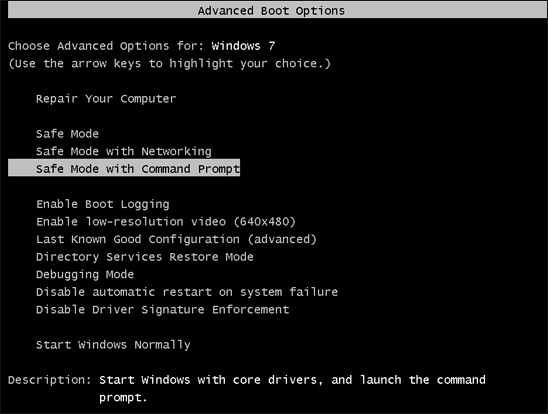Select Start Windows Normally
Viewport: 548px width, 414px height.
pos(113,345)
